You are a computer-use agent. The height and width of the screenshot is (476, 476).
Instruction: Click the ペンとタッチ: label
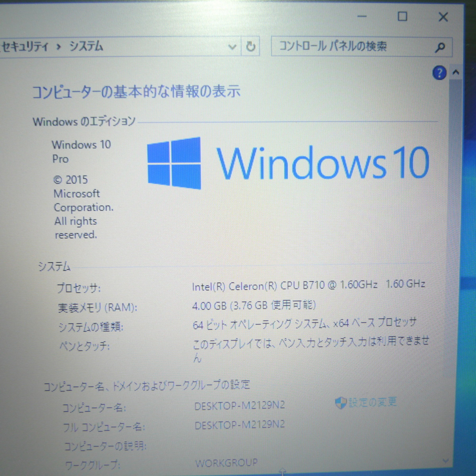84,346
